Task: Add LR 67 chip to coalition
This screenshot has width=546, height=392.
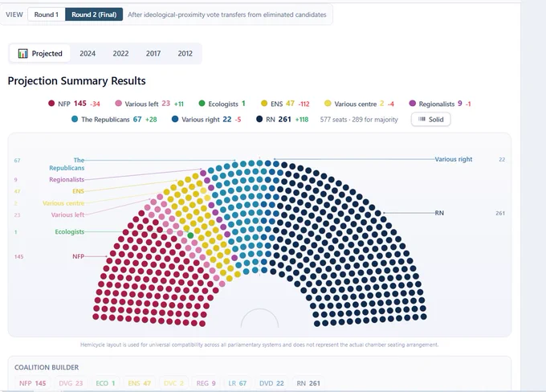Action: point(237,383)
